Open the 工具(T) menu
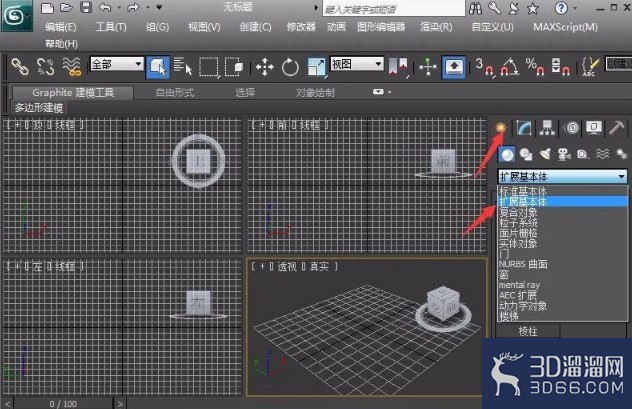 (111, 27)
